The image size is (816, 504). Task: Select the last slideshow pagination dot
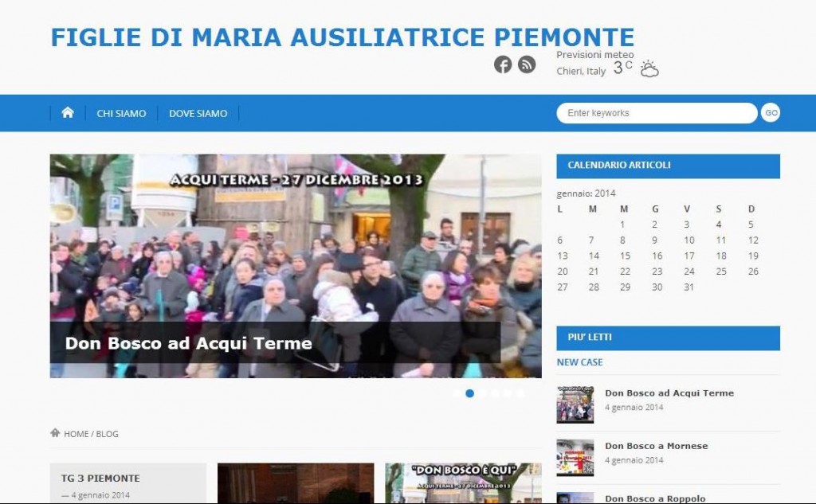(520, 394)
